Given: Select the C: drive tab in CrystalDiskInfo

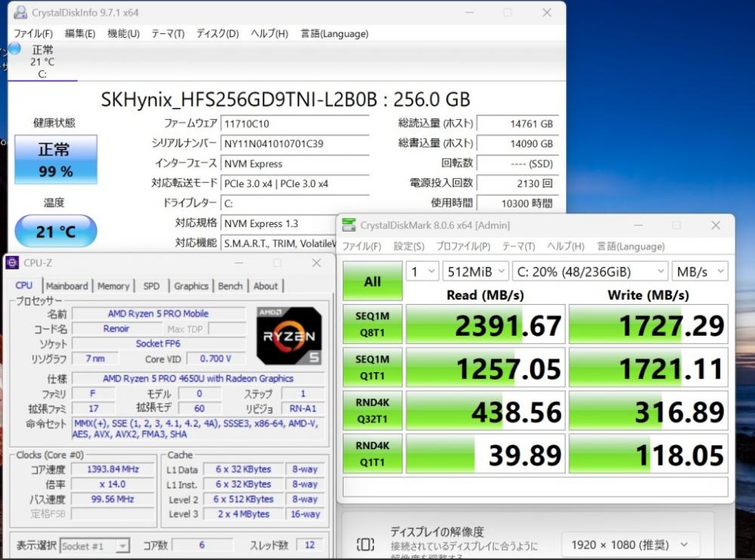Looking at the screenshot, I should click(42, 62).
